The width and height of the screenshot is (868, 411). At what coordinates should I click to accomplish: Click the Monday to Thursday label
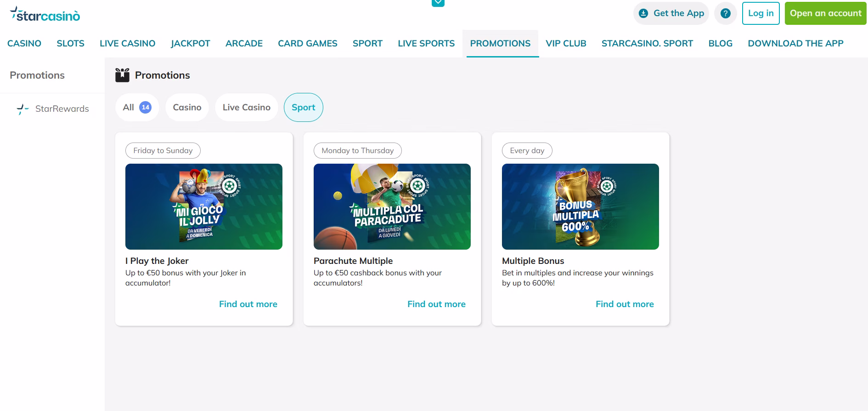point(358,151)
